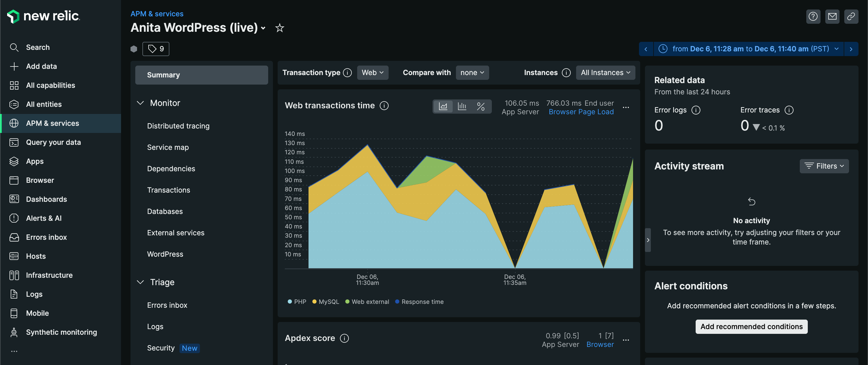This screenshot has height=365, width=868.
Task: Open the Filters dropdown in Activity stream
Action: point(824,166)
